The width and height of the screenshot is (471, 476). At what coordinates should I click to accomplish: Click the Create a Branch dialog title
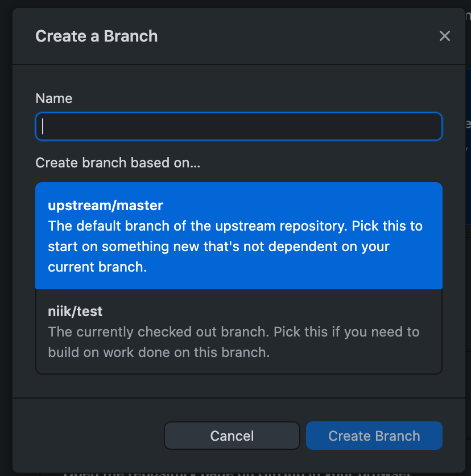96,36
